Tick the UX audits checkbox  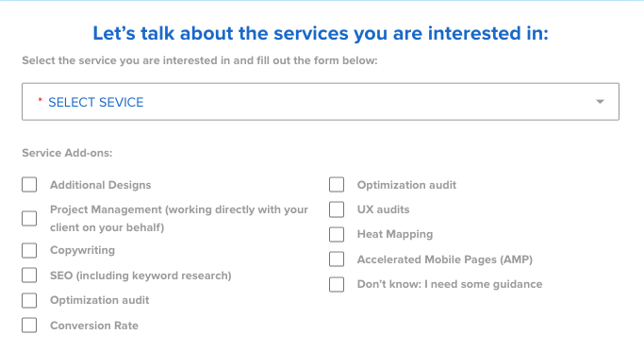(x=337, y=209)
